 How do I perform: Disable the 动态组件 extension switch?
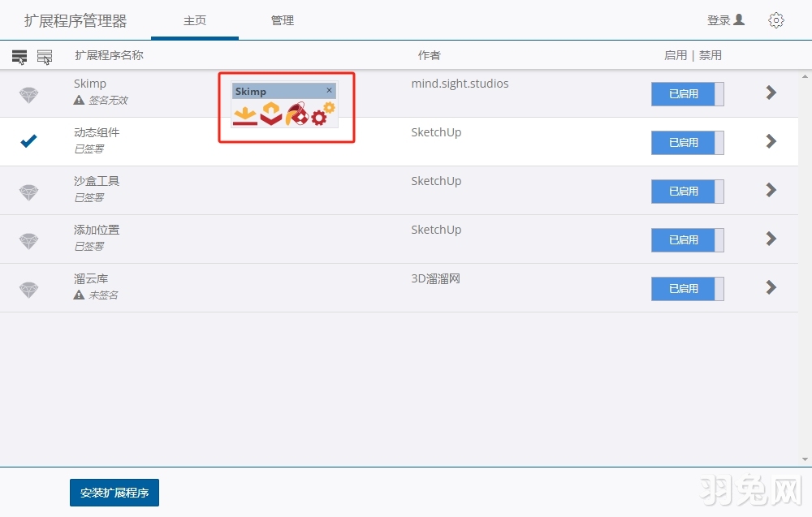click(687, 142)
